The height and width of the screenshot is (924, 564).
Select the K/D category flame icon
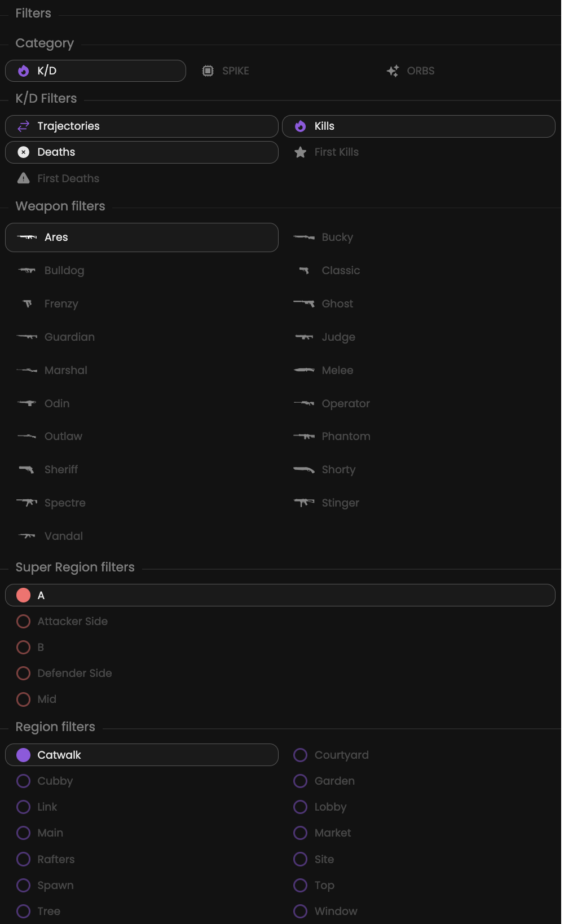[23, 71]
